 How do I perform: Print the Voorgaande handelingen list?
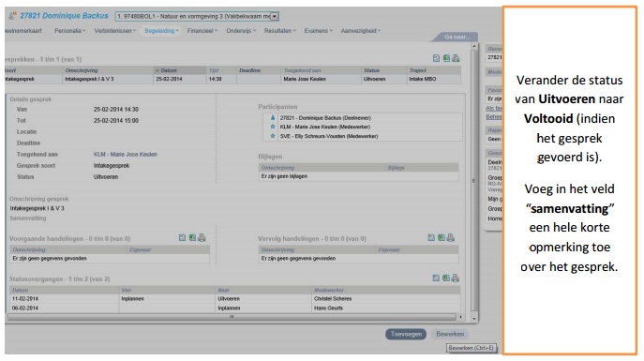tap(202, 237)
